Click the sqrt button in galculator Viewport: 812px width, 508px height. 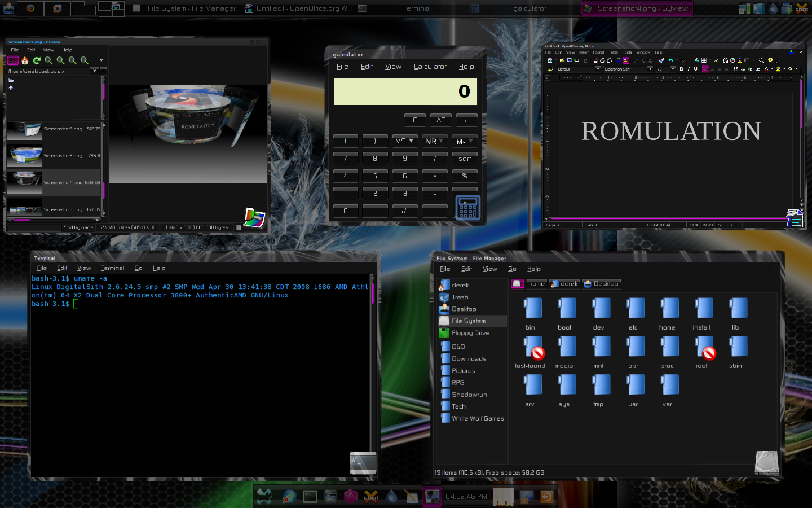pyautogui.click(x=465, y=159)
